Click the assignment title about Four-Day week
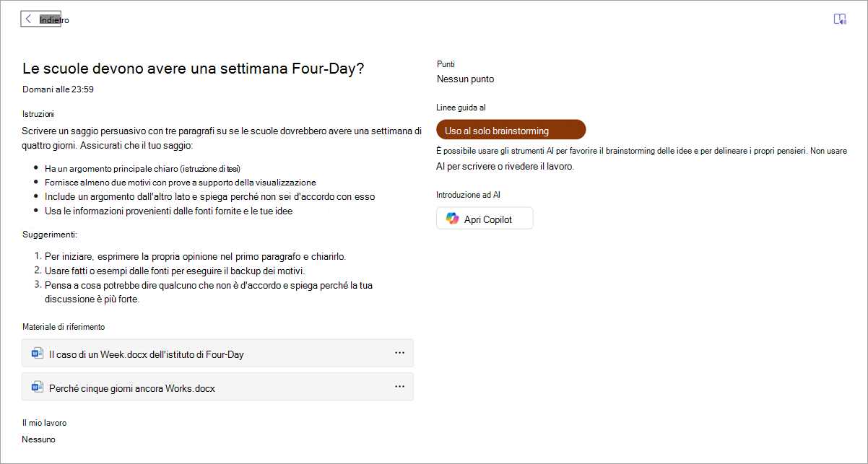Image resolution: width=868 pixels, height=464 pixels. tap(194, 69)
